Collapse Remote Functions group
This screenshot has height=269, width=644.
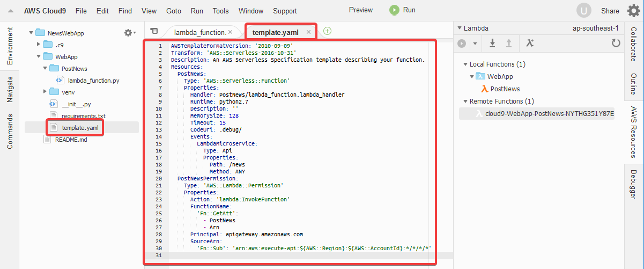465,101
